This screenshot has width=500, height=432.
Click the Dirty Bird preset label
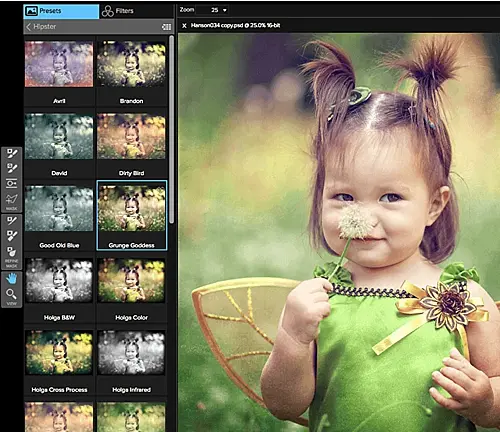(x=131, y=173)
